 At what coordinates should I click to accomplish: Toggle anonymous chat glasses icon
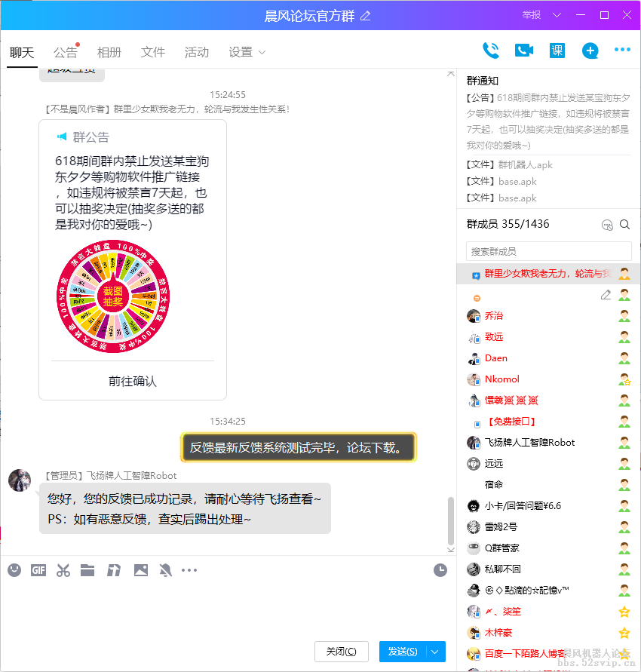click(x=608, y=224)
